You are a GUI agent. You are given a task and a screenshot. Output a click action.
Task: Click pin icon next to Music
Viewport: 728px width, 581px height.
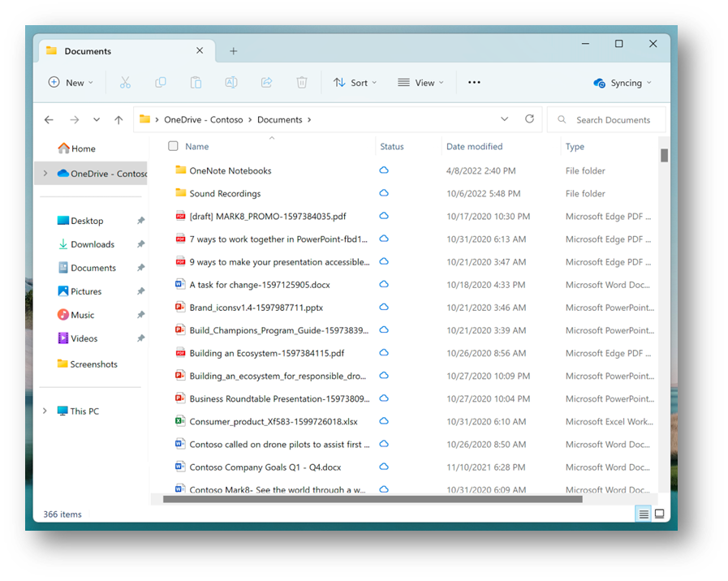[140, 315]
